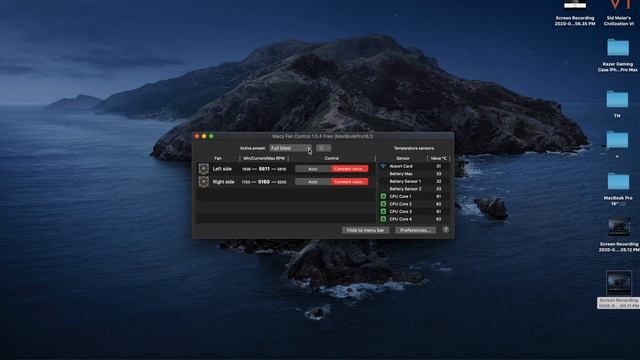The height and width of the screenshot is (360, 640).
Task: Click the Right side fan name
Action: click(223, 182)
